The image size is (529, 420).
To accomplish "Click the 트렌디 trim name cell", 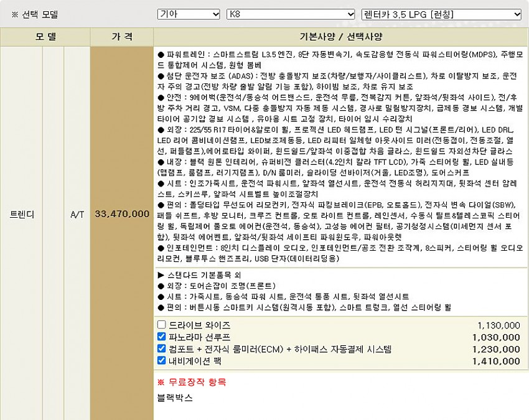I will click(x=22, y=213).
